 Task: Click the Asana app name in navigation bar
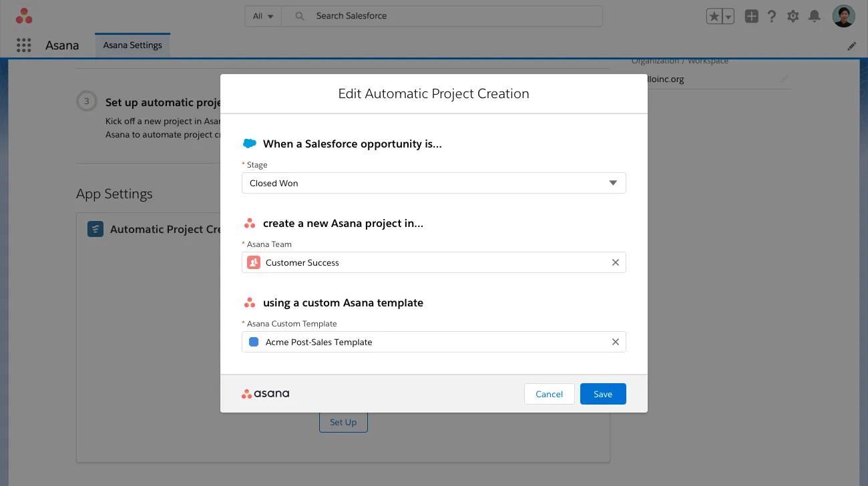tap(61, 45)
